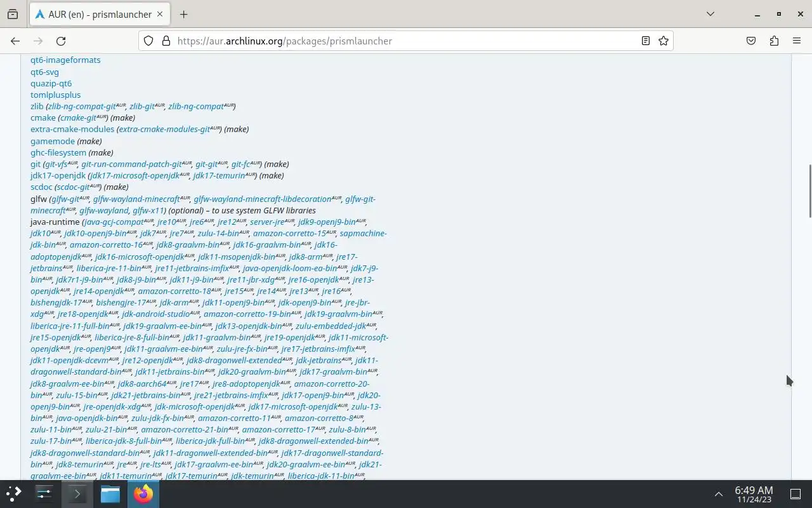Open the Firefox View icon

click(13, 14)
